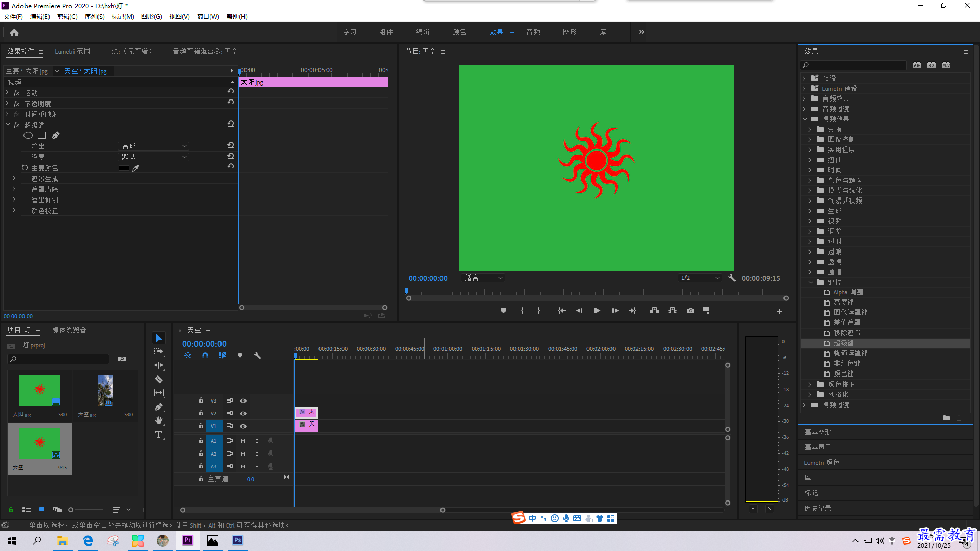Select the Slip tool
Screen dimensions: 980x551
pyautogui.click(x=159, y=393)
